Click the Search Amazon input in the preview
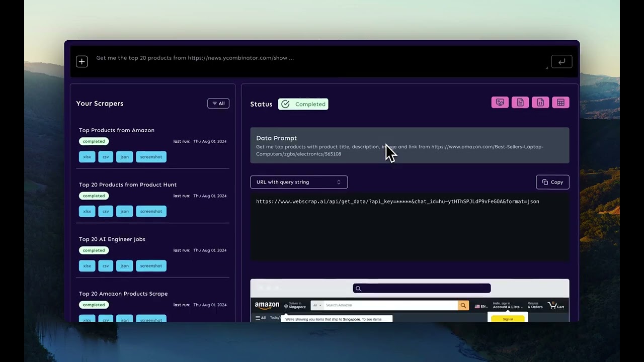The image size is (644, 362). (390, 305)
